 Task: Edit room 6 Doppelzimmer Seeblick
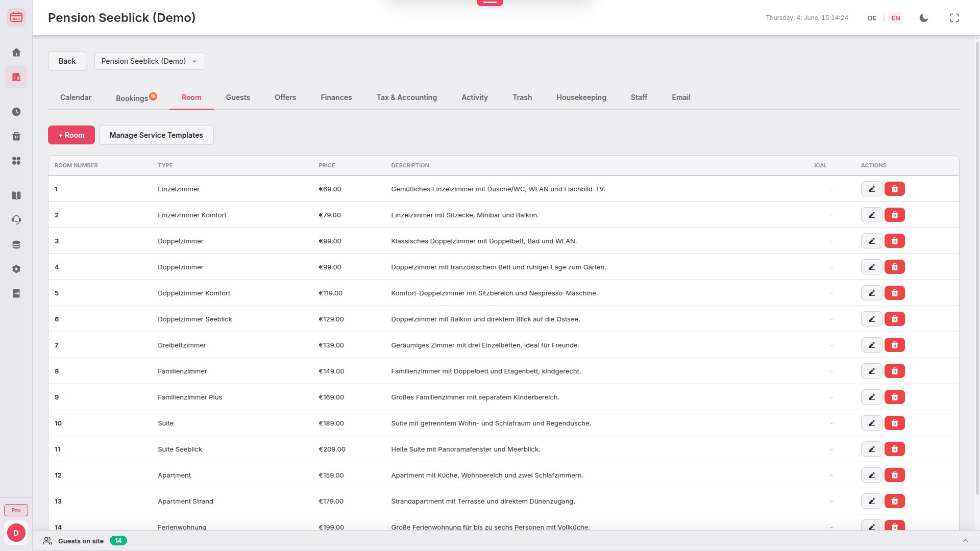click(x=872, y=319)
